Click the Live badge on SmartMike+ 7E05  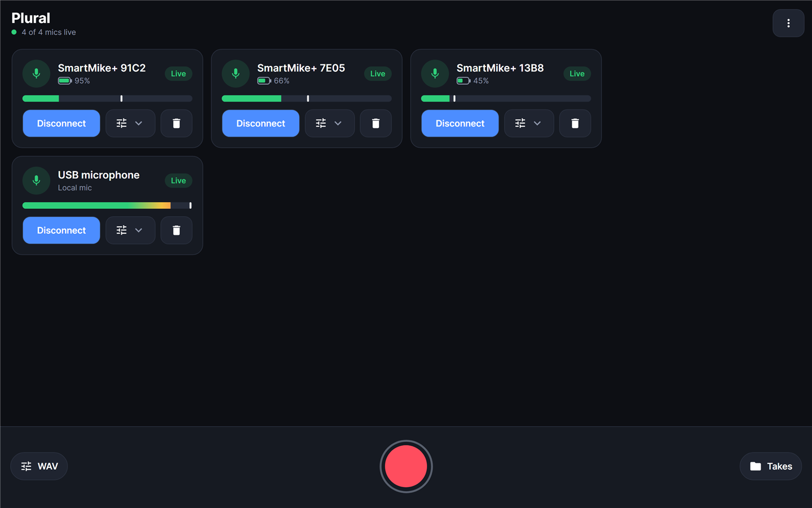coord(378,73)
